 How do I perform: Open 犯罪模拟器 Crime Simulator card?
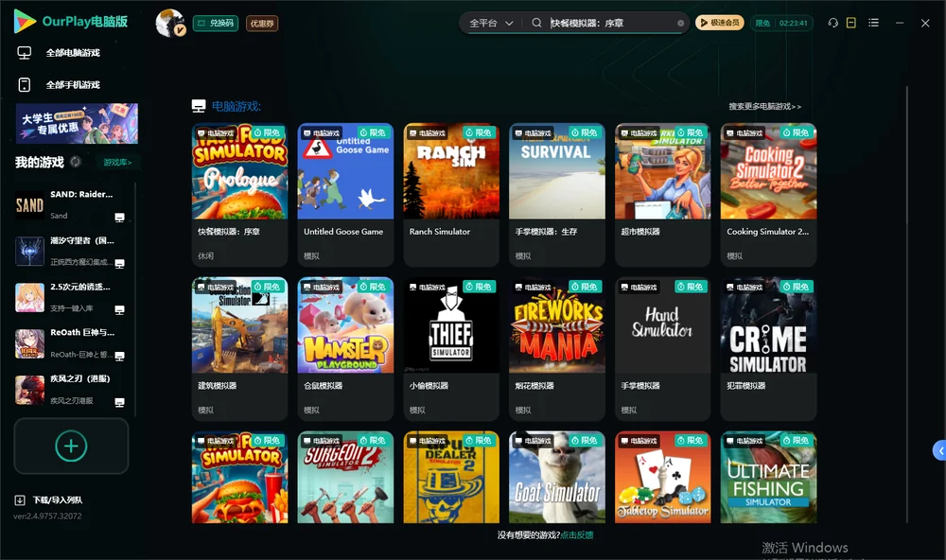pyautogui.click(x=768, y=349)
